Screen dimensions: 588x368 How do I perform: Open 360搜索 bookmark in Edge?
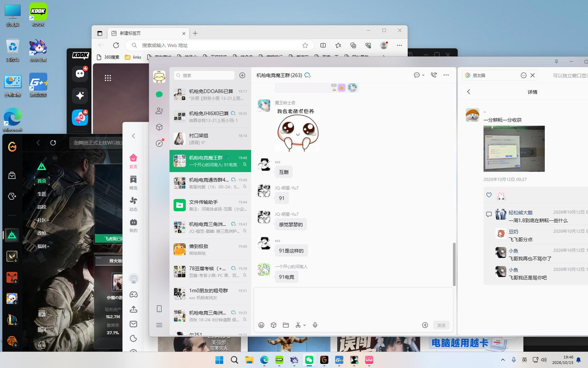[x=108, y=57]
